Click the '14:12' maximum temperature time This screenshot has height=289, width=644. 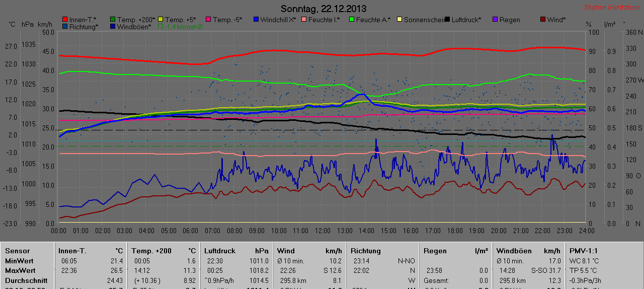point(142,270)
